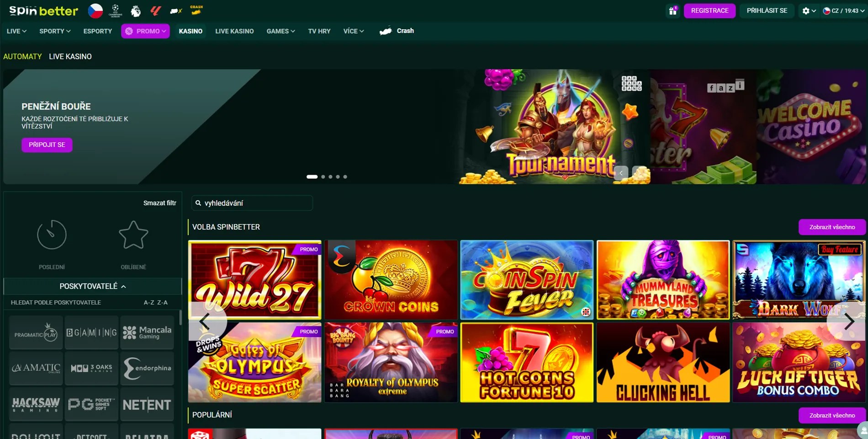
Task: Filter by Amatic provider
Action: (x=36, y=368)
